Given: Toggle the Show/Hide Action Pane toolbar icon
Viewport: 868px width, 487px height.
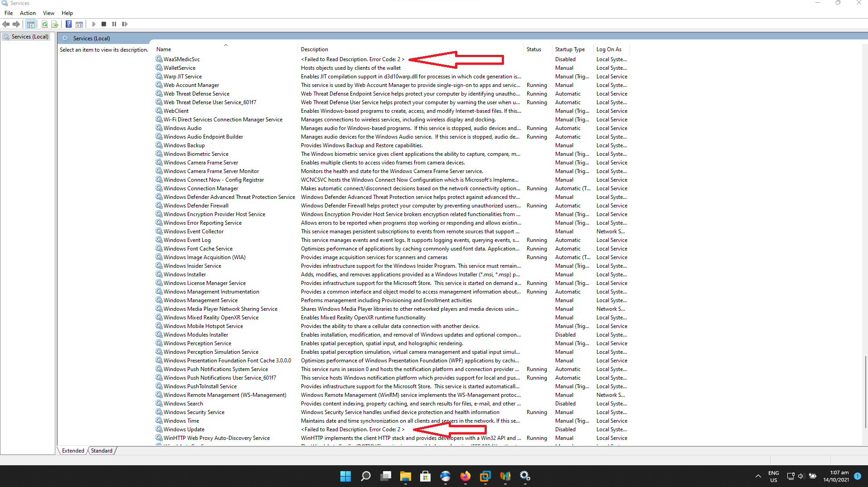Looking at the screenshot, I should [x=79, y=24].
